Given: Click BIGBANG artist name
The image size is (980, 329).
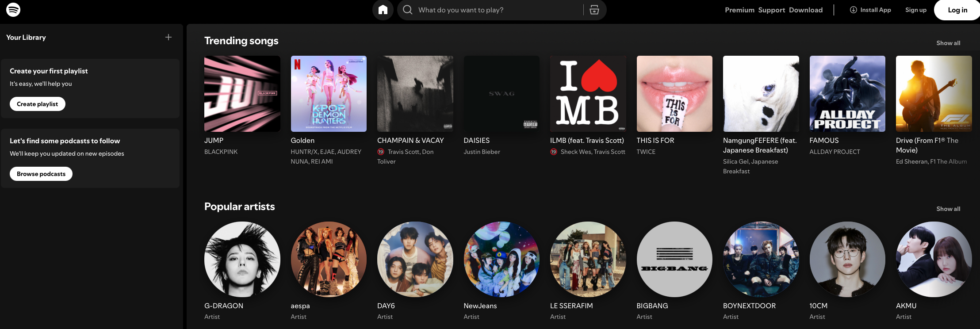Looking at the screenshot, I should click(652, 306).
